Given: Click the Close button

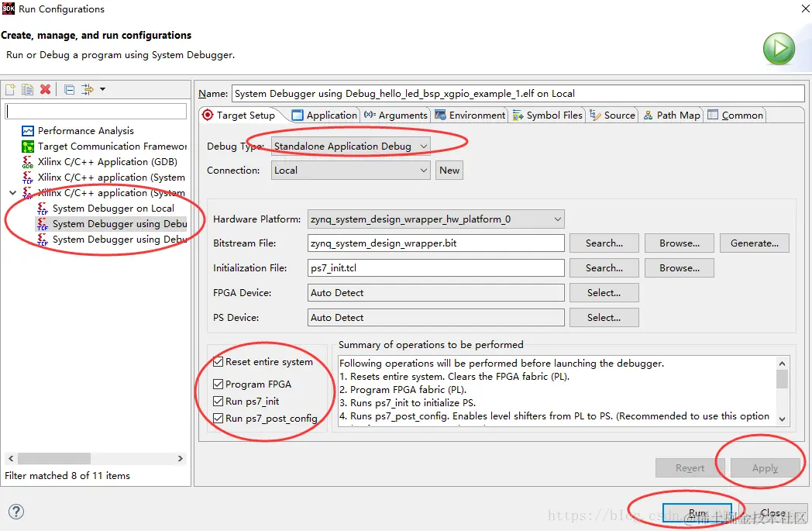Looking at the screenshot, I should click(772, 513).
